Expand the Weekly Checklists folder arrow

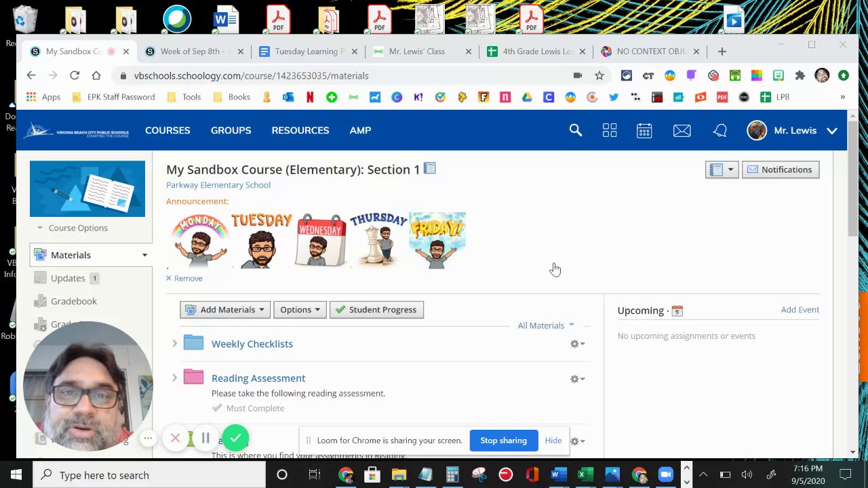[x=174, y=344]
